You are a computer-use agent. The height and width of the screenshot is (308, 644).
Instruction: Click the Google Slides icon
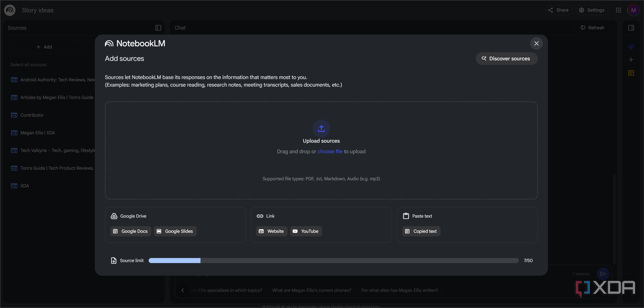(159, 231)
